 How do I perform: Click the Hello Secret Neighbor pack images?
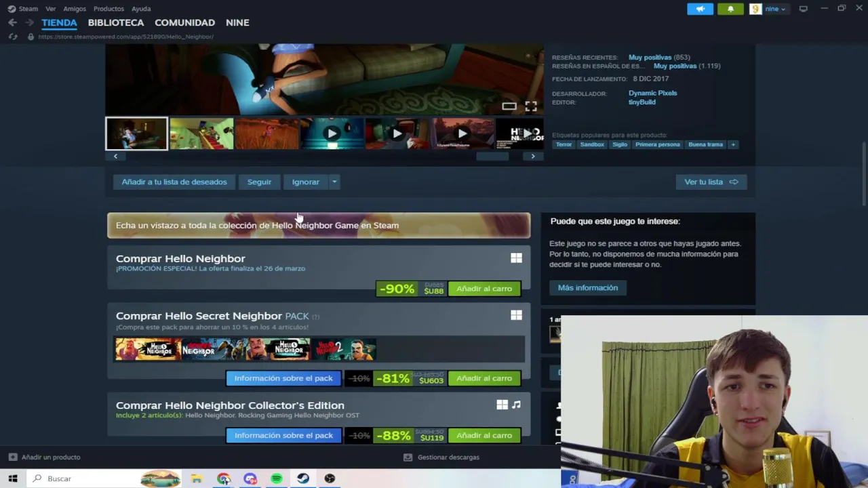[245, 349]
